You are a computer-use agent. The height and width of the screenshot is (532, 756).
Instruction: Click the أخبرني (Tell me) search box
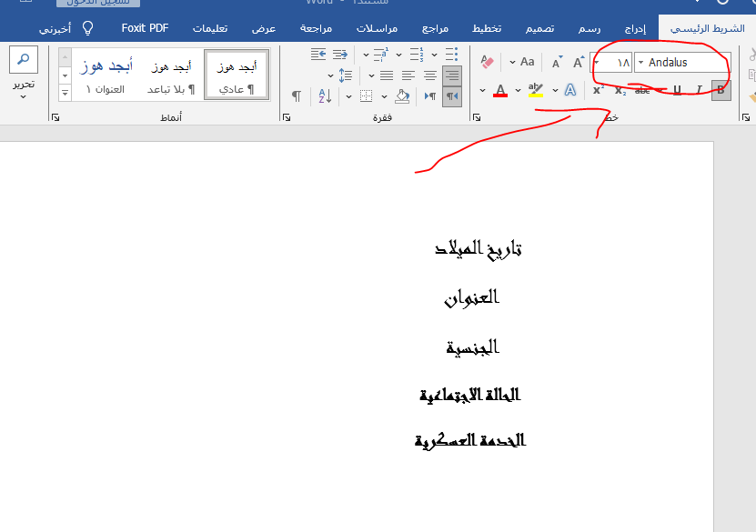55,28
